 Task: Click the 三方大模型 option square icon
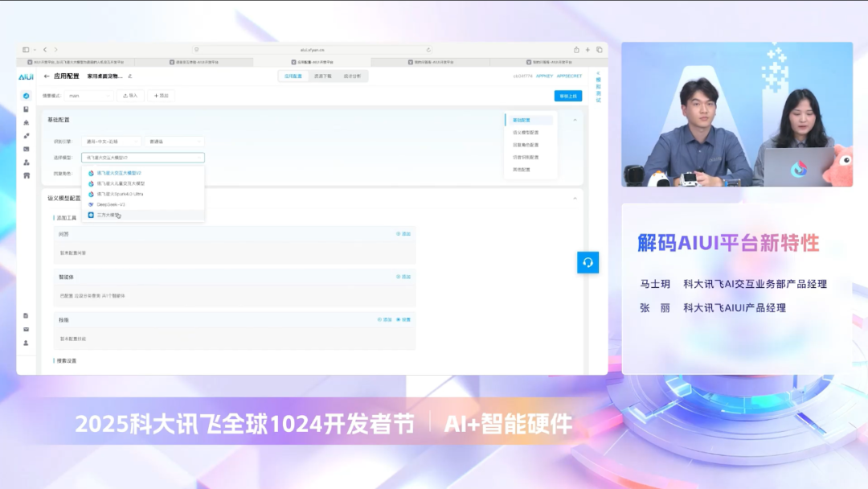(91, 215)
